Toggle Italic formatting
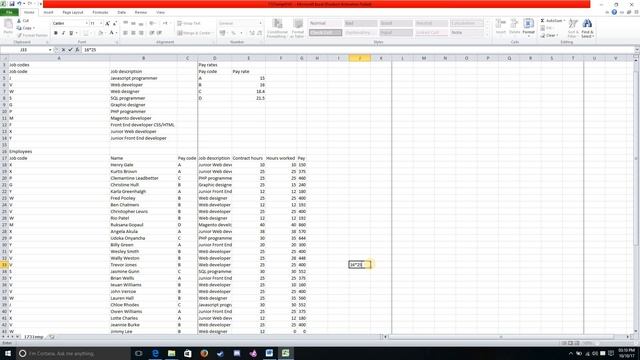640x360 pixels. 63,33
